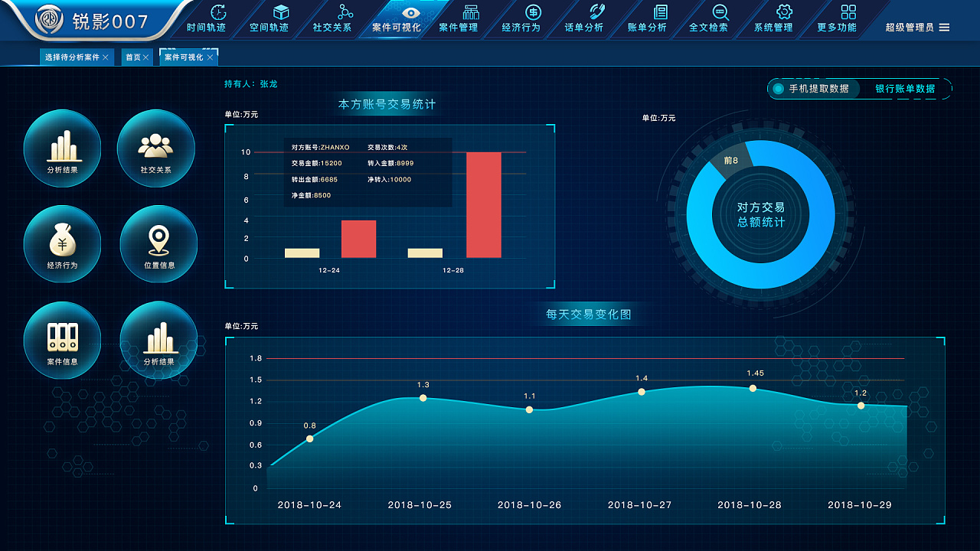Click the 位置信息 pin round button
Viewport: 980px width, 551px height.
[x=158, y=244]
